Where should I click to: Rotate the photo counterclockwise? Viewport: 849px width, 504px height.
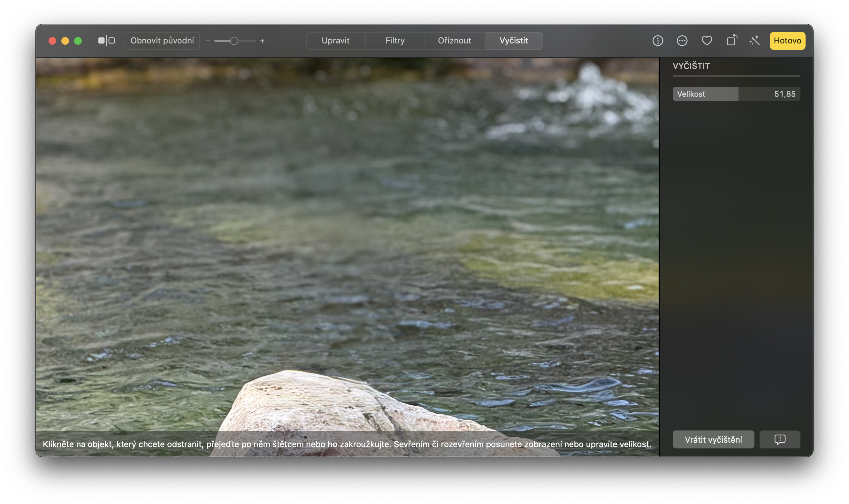coord(731,41)
